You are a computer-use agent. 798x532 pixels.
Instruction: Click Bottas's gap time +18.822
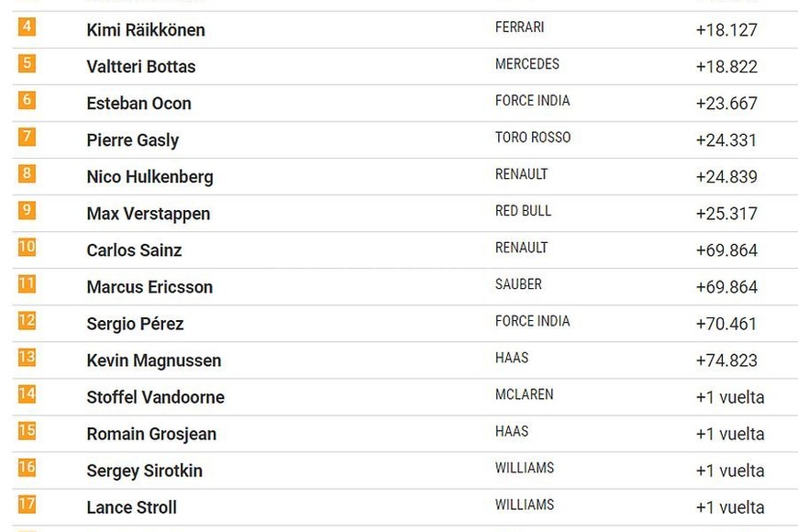tap(726, 67)
